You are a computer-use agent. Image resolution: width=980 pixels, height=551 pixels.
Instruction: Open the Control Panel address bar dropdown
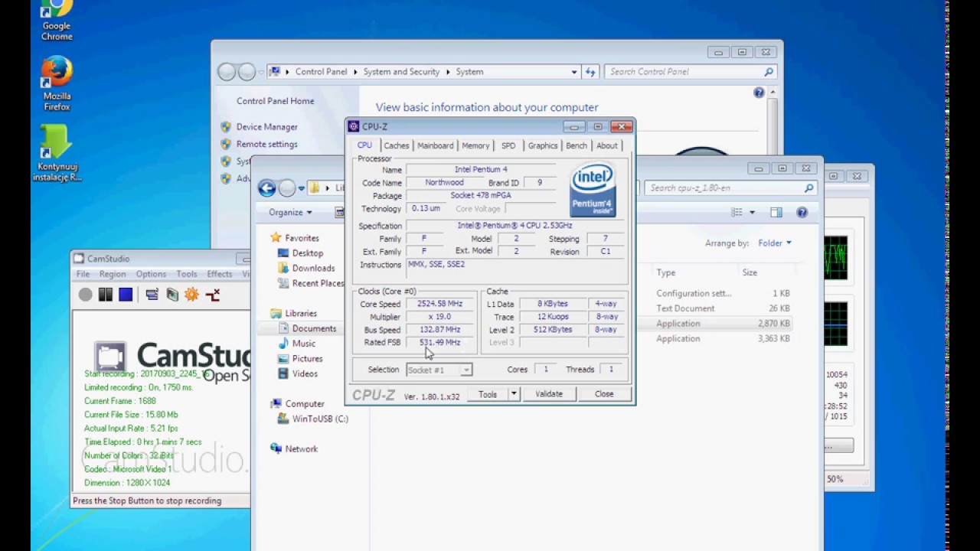(x=573, y=71)
